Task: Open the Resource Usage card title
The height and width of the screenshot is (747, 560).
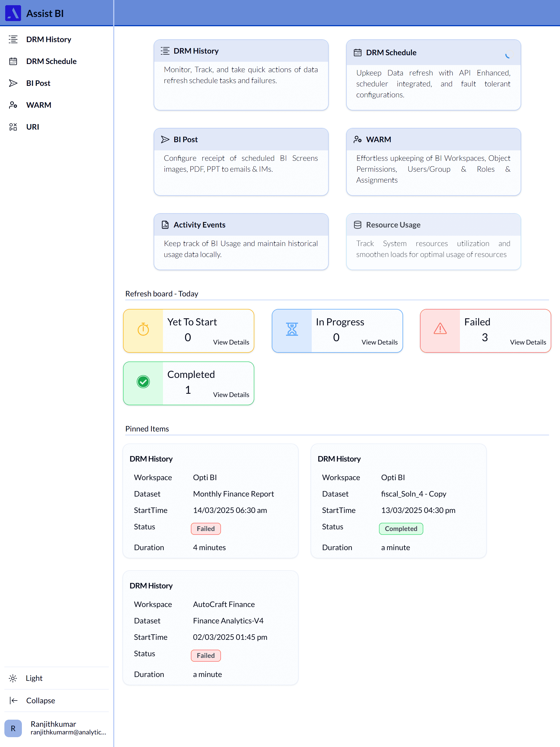Action: 393,225
